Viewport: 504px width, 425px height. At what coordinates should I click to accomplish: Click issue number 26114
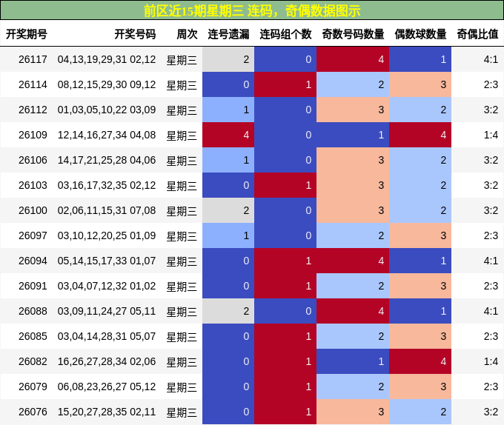tap(33, 84)
